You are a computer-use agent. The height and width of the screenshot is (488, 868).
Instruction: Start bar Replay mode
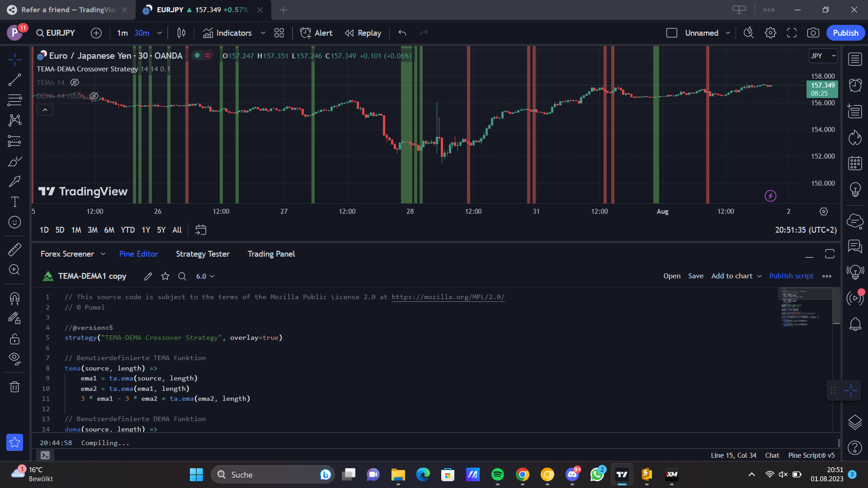[x=363, y=33]
